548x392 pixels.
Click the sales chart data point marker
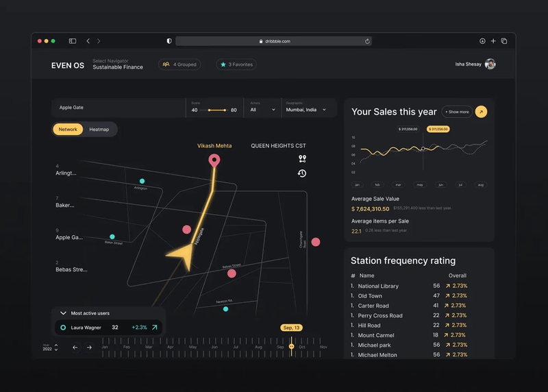pyautogui.click(x=423, y=149)
